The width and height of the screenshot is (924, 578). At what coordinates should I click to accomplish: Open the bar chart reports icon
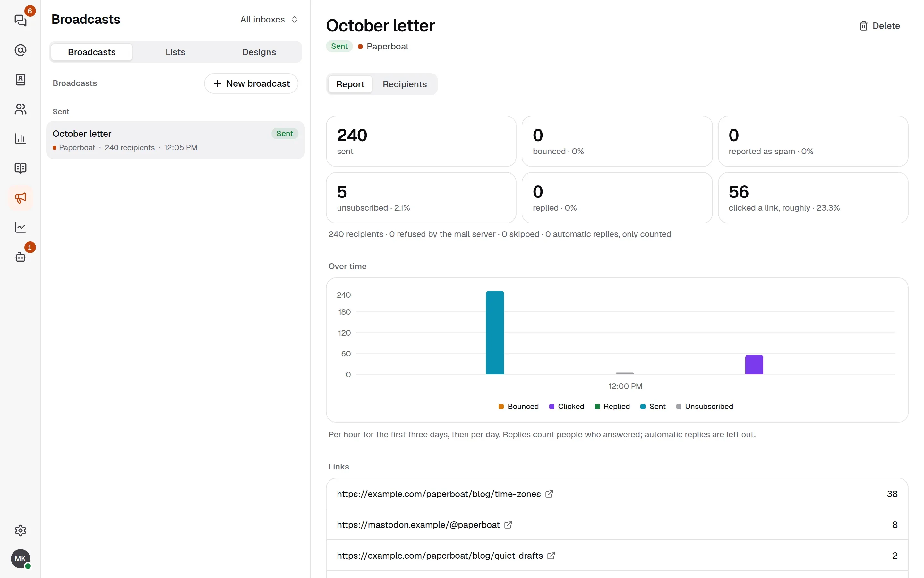point(20,138)
